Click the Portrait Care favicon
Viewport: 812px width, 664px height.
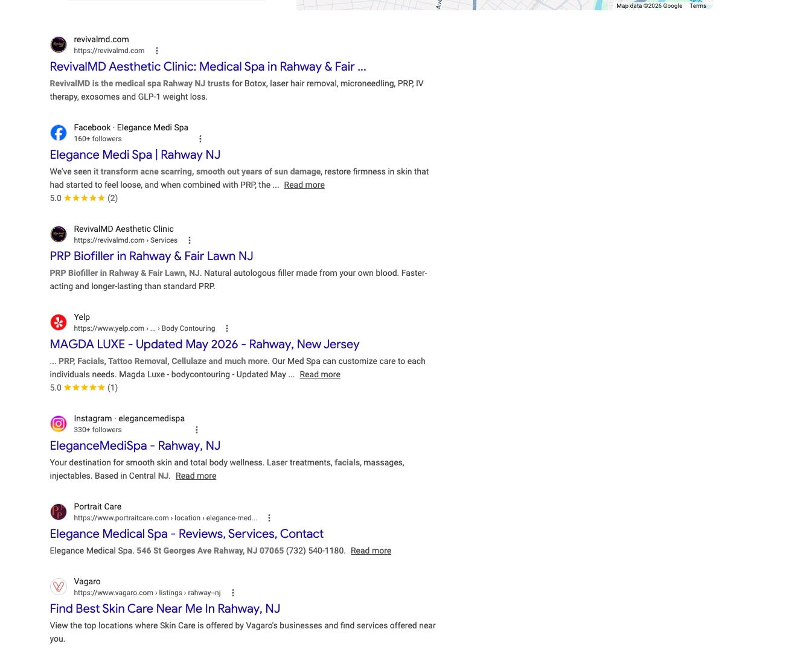(59, 512)
